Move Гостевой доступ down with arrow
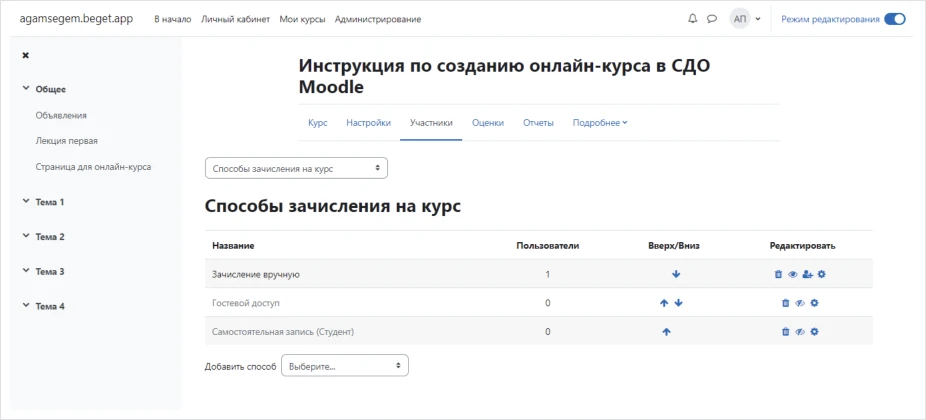Screen dimensions: 926x420 click(679, 303)
